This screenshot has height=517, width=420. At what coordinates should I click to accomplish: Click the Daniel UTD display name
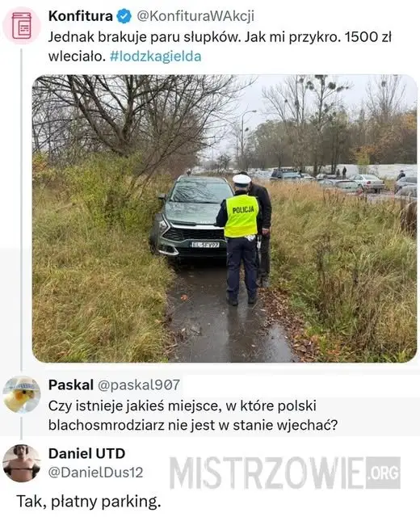click(86, 453)
